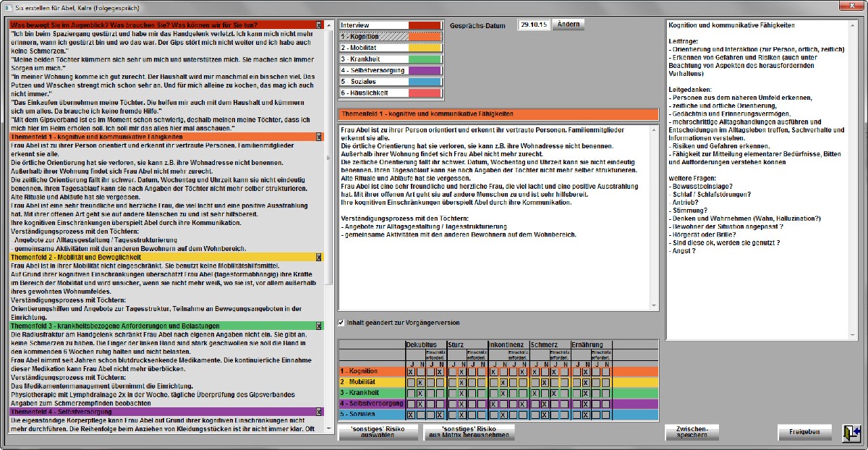Click the Gesprächs-Datum input field

[x=534, y=25]
